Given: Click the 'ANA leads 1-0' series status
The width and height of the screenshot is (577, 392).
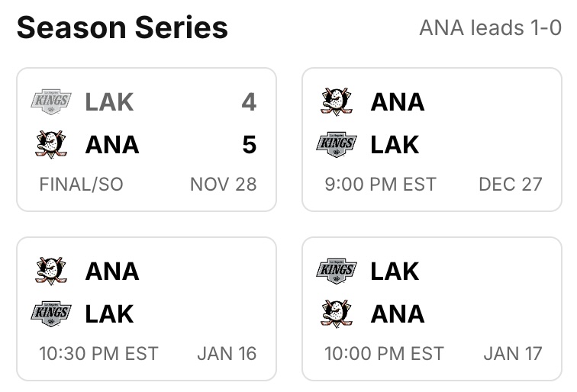Looking at the screenshot, I should click(x=490, y=28).
